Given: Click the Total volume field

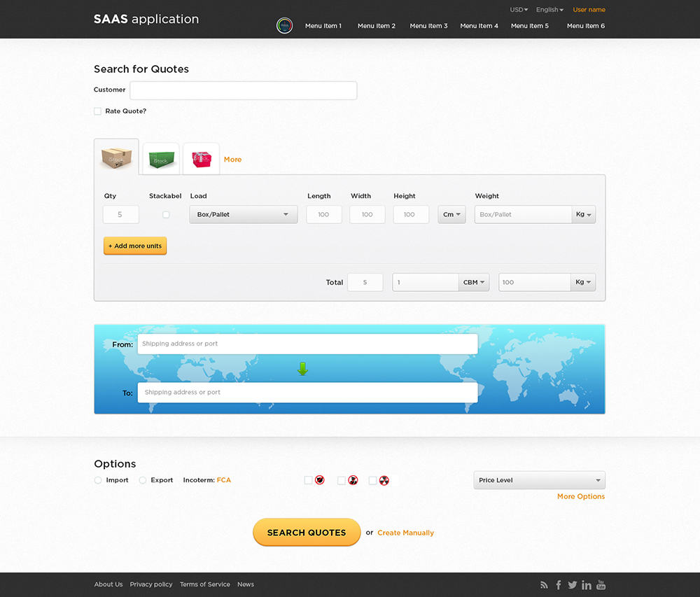Looking at the screenshot, I should [x=426, y=283].
